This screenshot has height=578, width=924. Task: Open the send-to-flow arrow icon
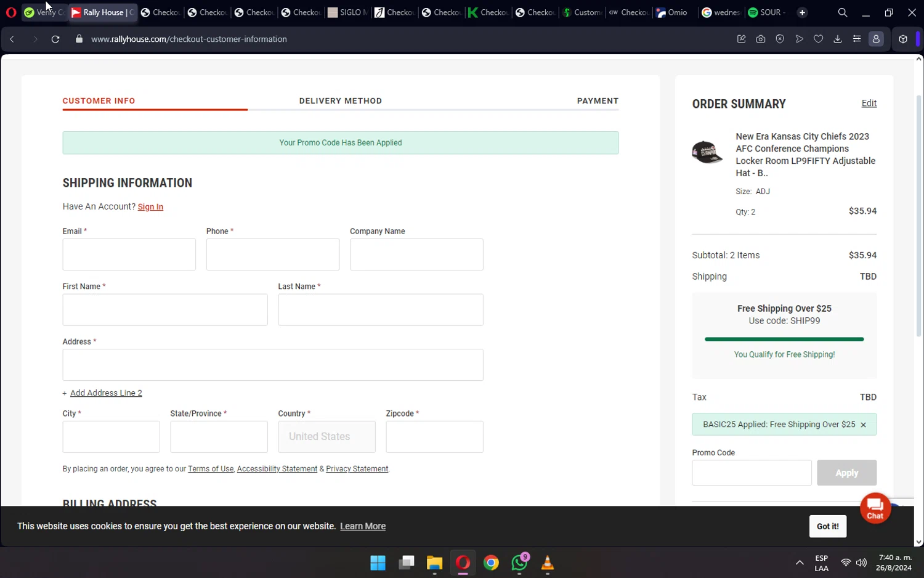799,39
